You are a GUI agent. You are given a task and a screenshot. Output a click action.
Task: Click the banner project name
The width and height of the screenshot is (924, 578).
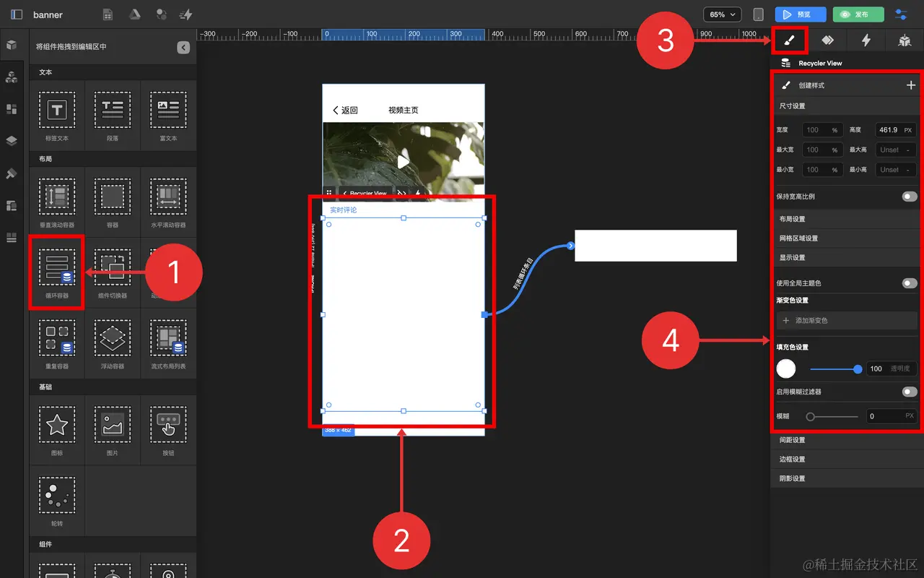tap(48, 14)
